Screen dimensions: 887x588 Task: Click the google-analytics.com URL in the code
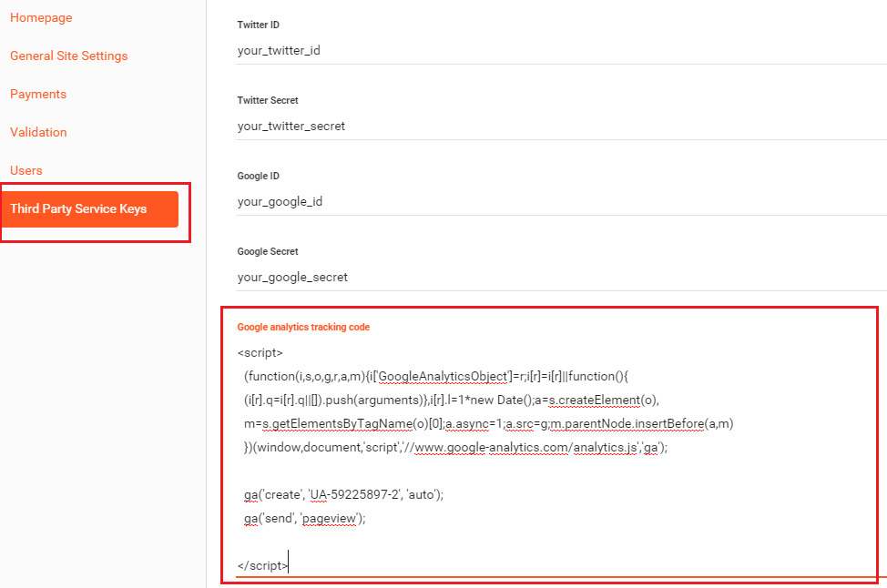tap(492, 447)
